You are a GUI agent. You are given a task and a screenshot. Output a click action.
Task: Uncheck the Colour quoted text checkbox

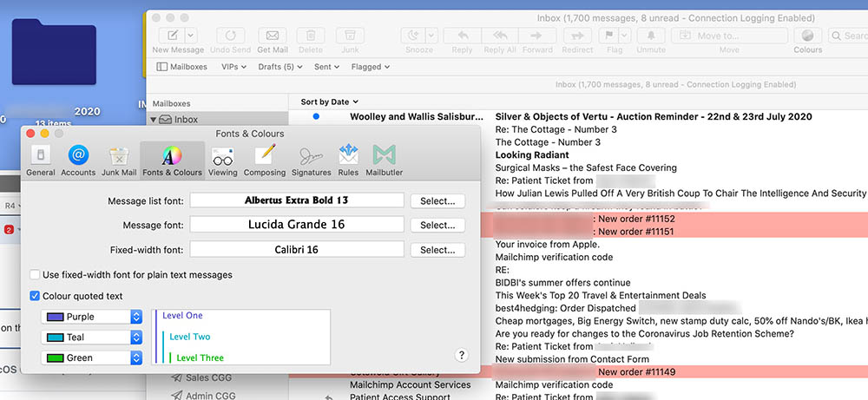(x=35, y=296)
